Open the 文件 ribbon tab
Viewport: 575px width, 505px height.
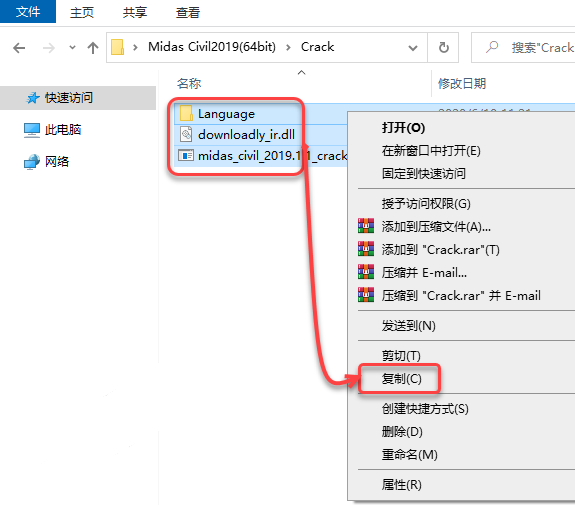(28, 11)
